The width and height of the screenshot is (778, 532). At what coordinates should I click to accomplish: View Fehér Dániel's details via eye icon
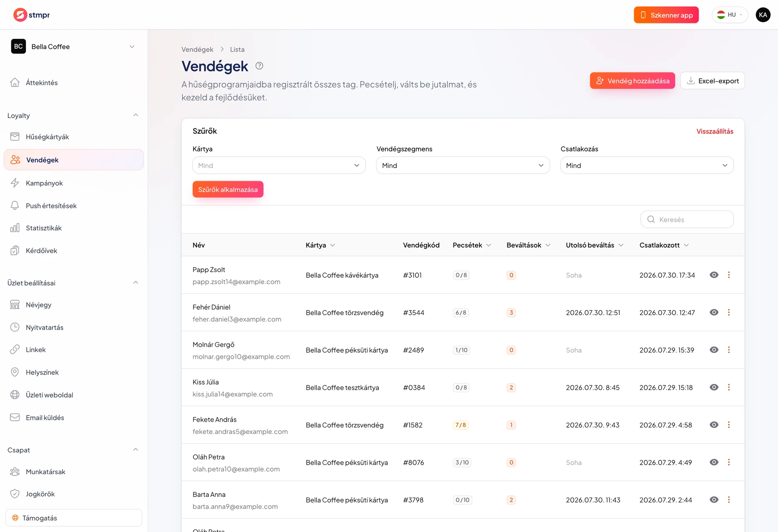click(714, 313)
